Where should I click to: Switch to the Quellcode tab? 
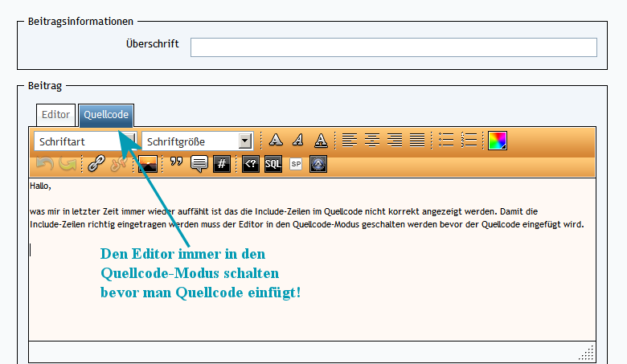pos(106,115)
